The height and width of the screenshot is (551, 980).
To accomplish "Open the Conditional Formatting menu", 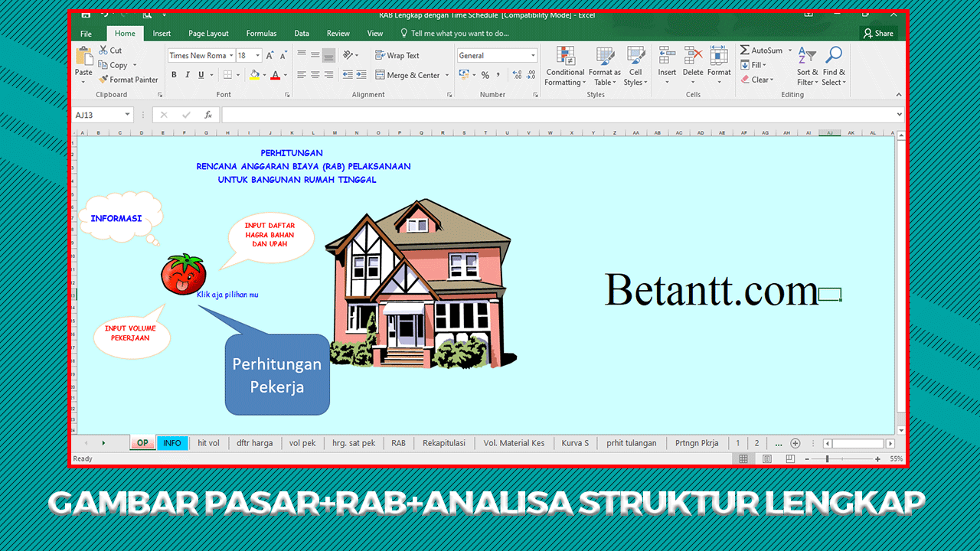I will point(565,67).
